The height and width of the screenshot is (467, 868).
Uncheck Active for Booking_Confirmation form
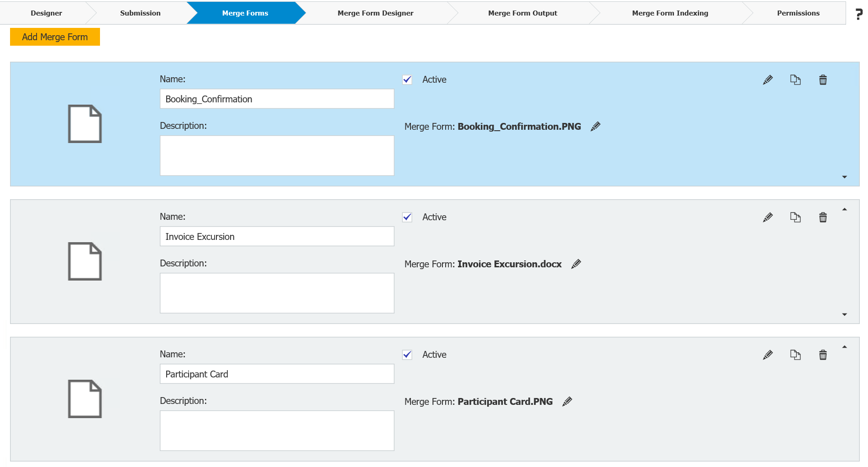point(407,80)
